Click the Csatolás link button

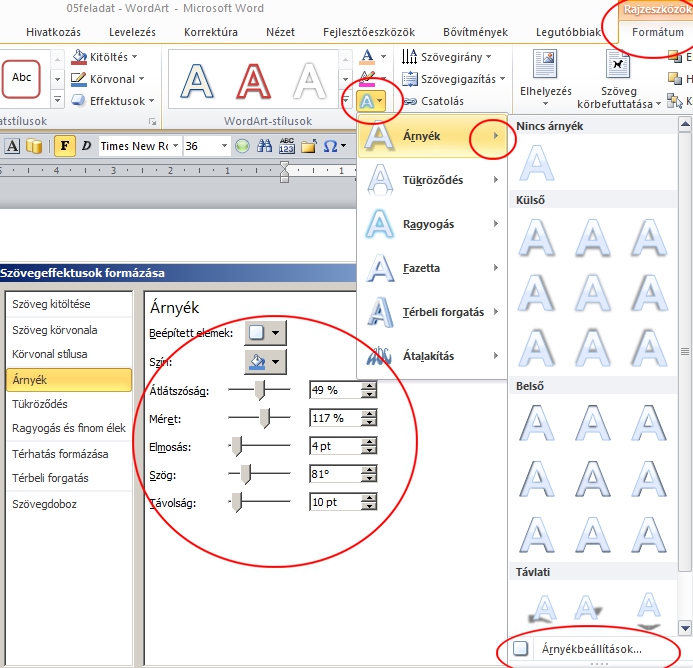pos(433,101)
